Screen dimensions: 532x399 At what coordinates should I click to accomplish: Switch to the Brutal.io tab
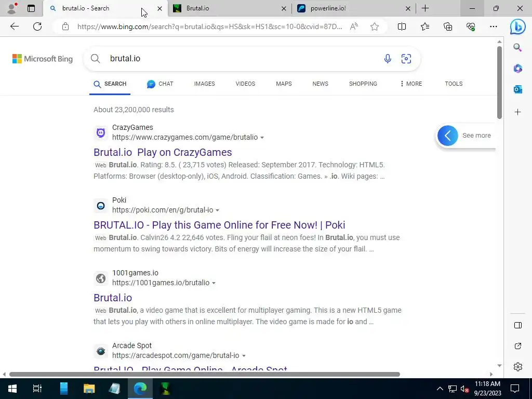229,8
